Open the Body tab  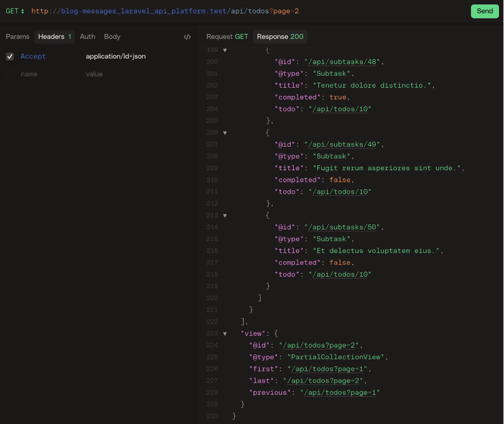(x=112, y=37)
